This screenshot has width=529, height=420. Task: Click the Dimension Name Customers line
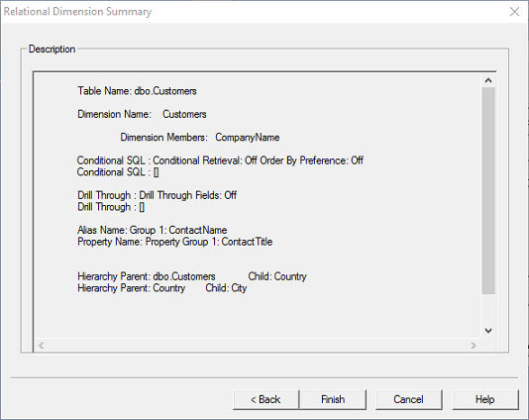142,114
